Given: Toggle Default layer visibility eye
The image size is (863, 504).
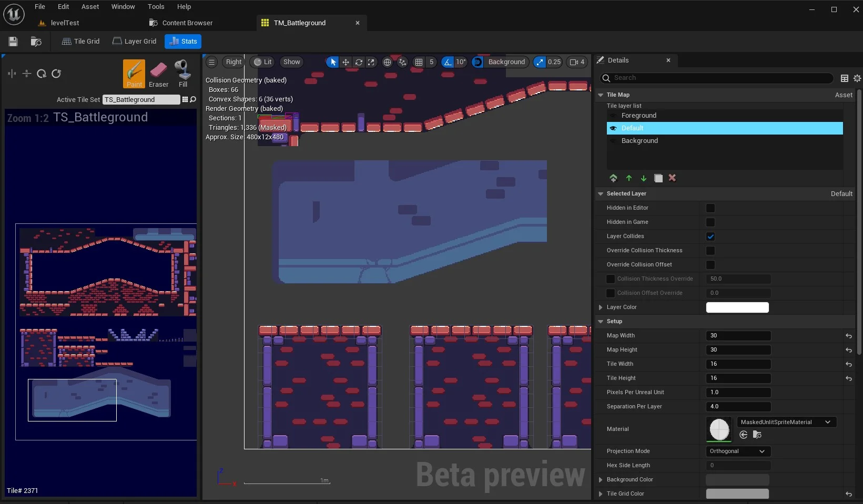Looking at the screenshot, I should pos(613,128).
